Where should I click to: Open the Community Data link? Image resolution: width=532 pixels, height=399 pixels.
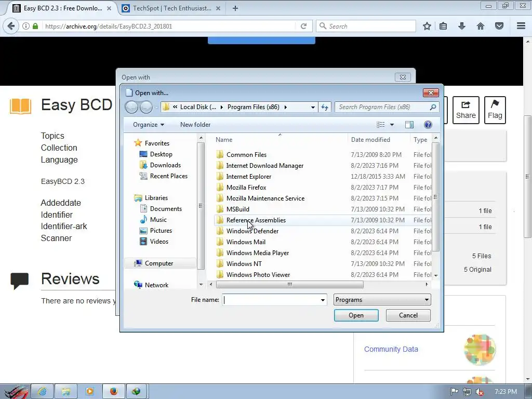click(391, 349)
